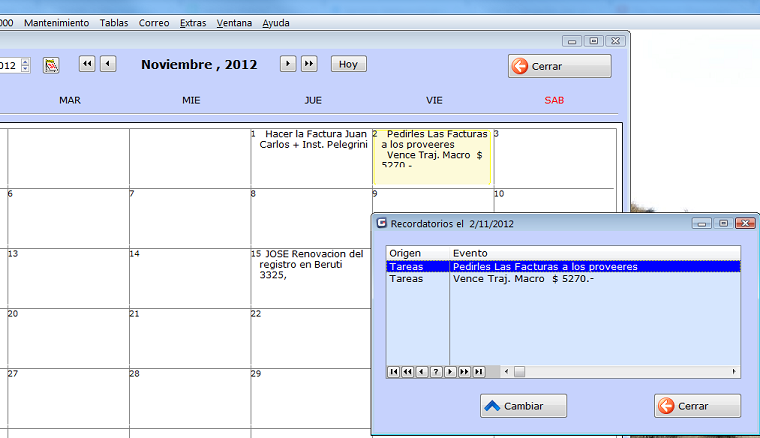
Task: Open the Mantenimiento menu
Action: point(56,22)
